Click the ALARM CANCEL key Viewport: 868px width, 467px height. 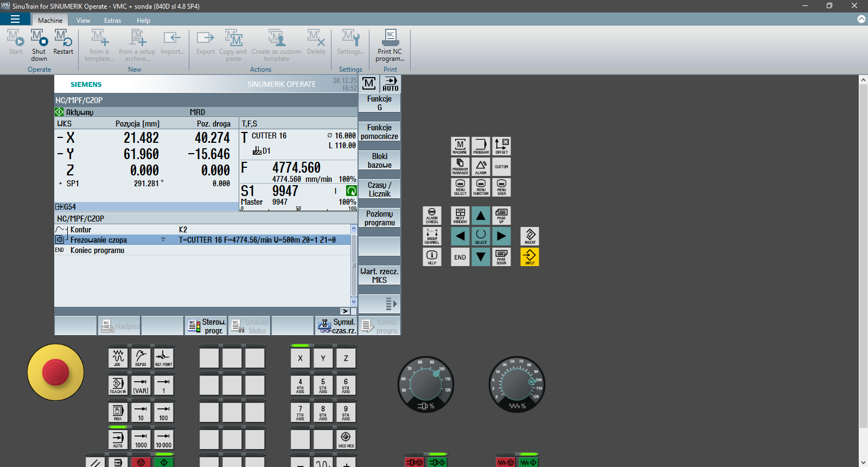click(x=432, y=216)
